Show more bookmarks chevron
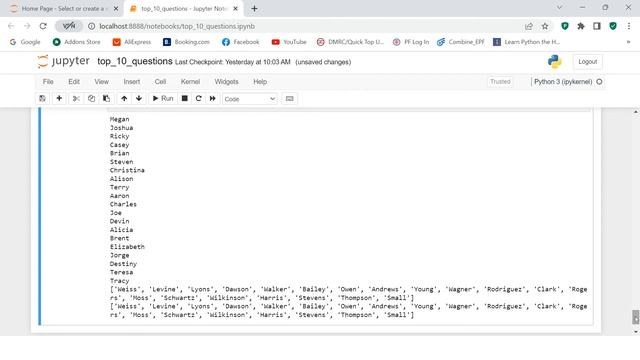The image size is (640, 360). coord(628,42)
